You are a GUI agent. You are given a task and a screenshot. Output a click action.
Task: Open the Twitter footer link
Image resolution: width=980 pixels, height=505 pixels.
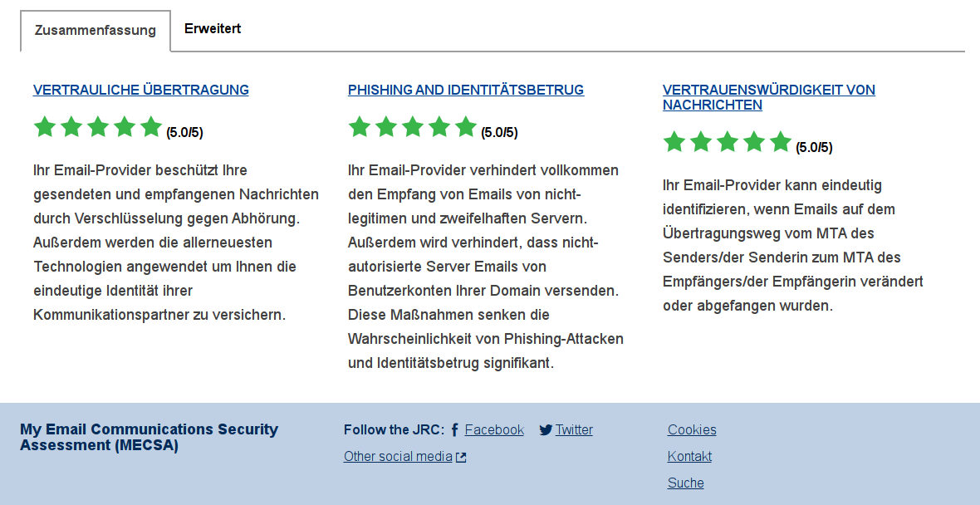[x=575, y=430]
